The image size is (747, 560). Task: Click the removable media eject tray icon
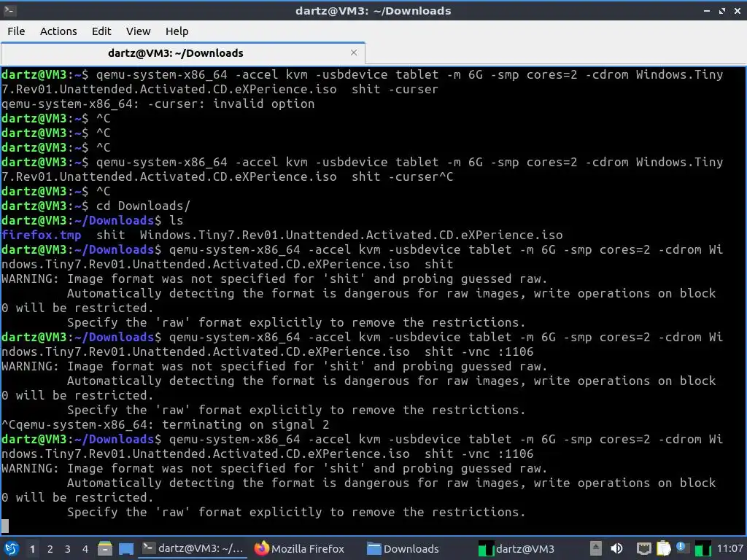coord(595,548)
